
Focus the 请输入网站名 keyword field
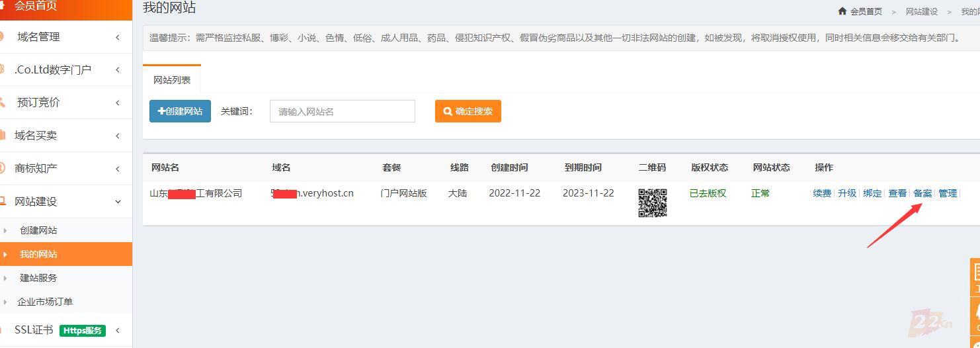click(x=343, y=111)
